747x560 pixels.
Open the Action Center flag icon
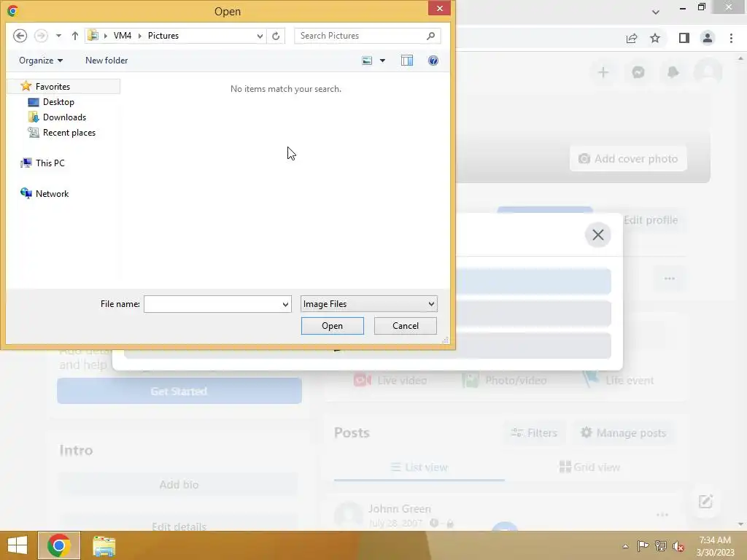click(643, 546)
